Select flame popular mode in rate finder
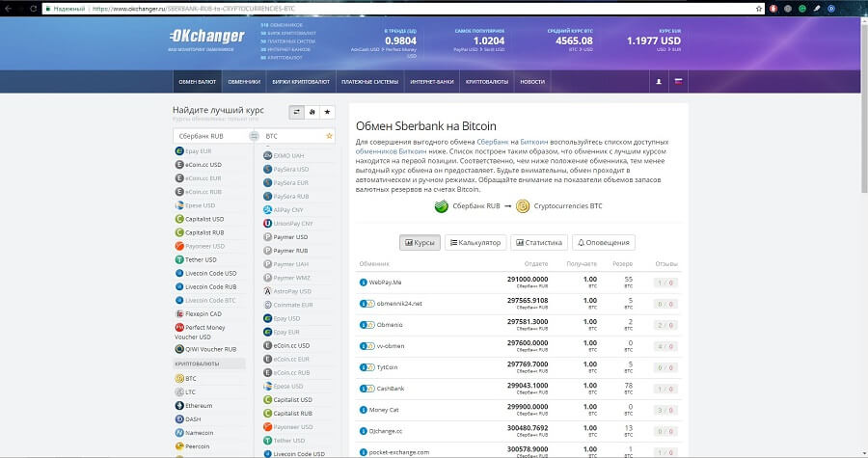Viewport: 868px width, 458px height. [312, 112]
